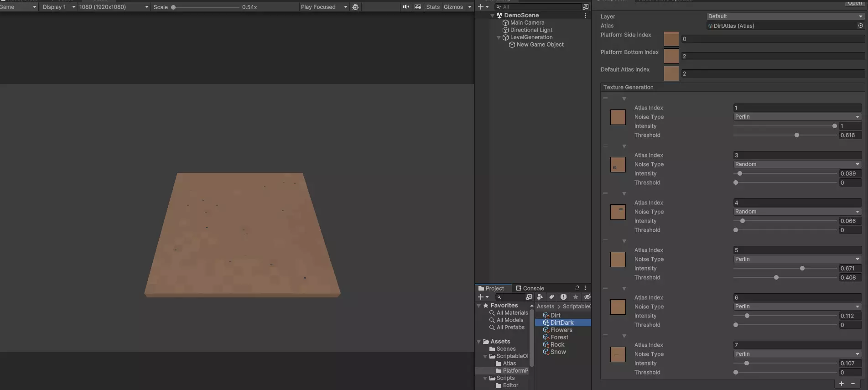
Task: Click the Atlas object picker circle
Action: pos(861,26)
